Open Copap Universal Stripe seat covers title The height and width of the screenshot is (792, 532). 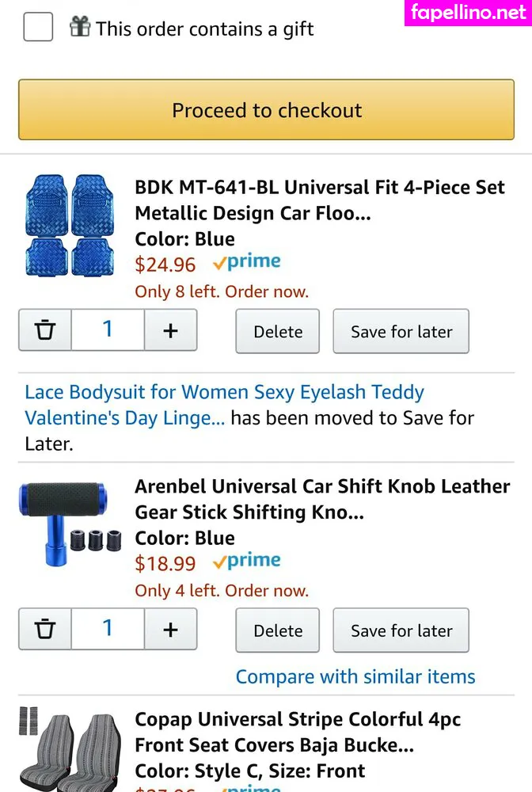pyautogui.click(x=297, y=732)
